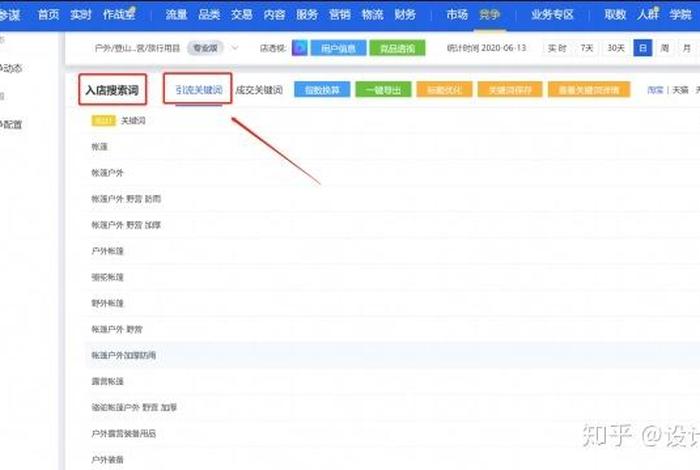Click the blue 用户信息 button
The image size is (700, 470).
[x=338, y=48]
